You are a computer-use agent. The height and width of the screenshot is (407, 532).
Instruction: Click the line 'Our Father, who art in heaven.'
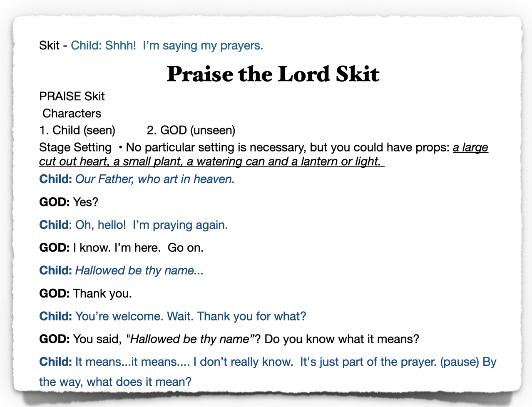coord(155,179)
